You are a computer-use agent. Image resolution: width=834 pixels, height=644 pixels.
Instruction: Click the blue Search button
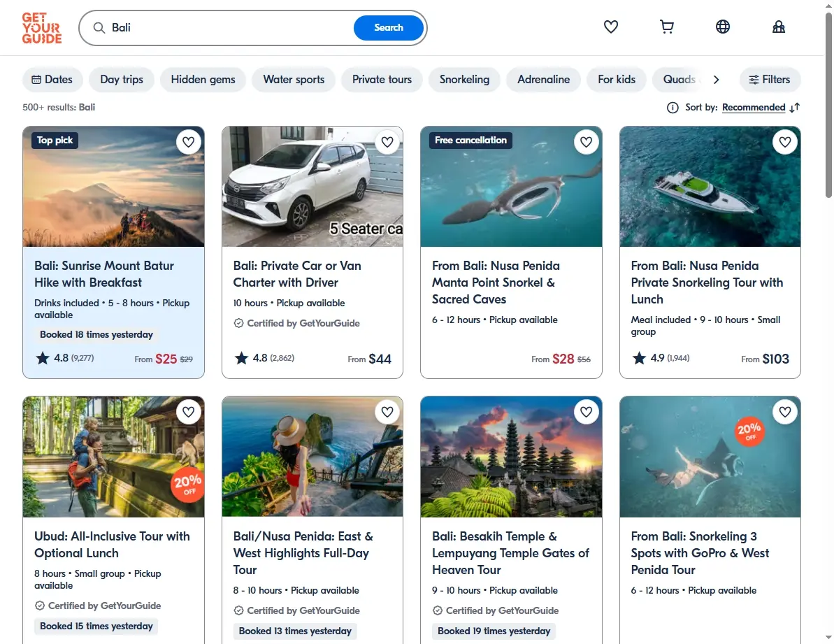388,28
